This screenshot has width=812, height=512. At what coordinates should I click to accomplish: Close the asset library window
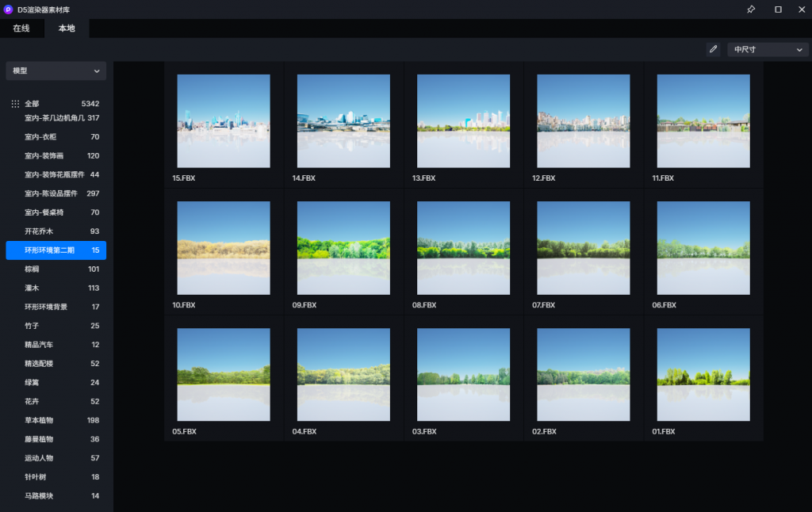802,10
